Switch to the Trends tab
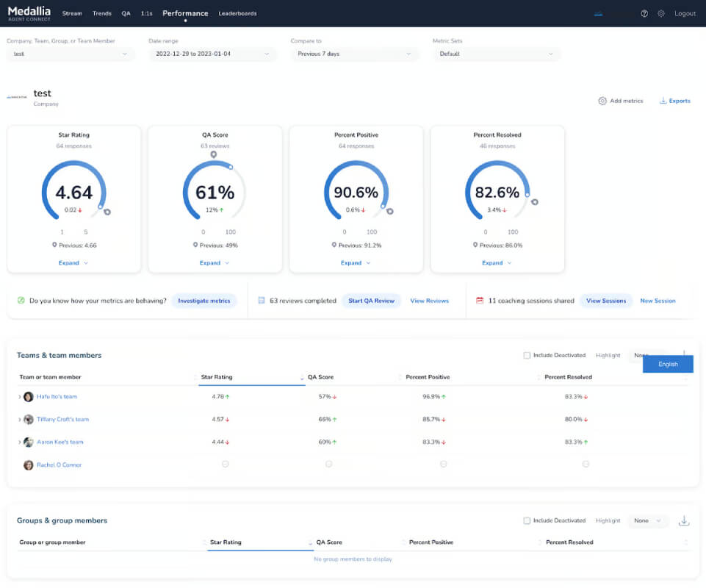 pos(102,13)
